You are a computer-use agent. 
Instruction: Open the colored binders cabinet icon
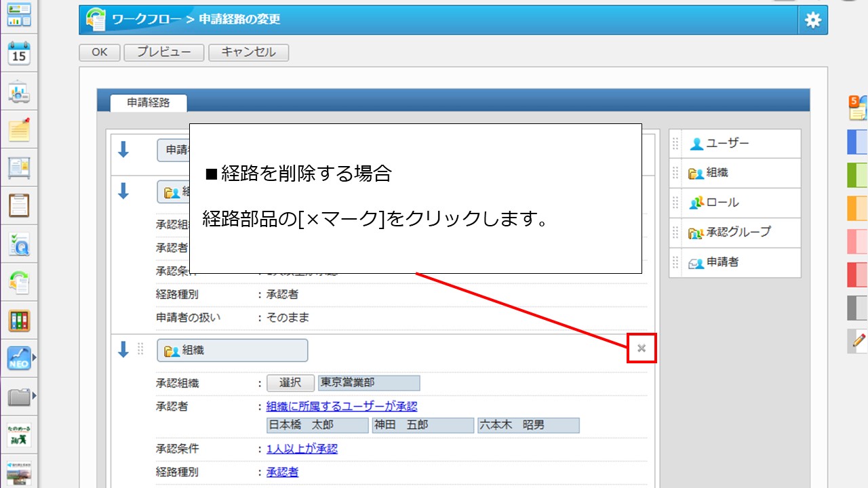[19, 320]
